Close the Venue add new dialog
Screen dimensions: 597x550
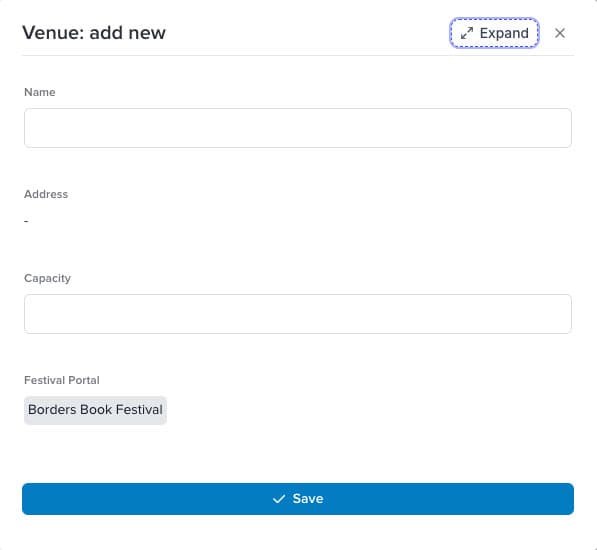[x=560, y=33]
